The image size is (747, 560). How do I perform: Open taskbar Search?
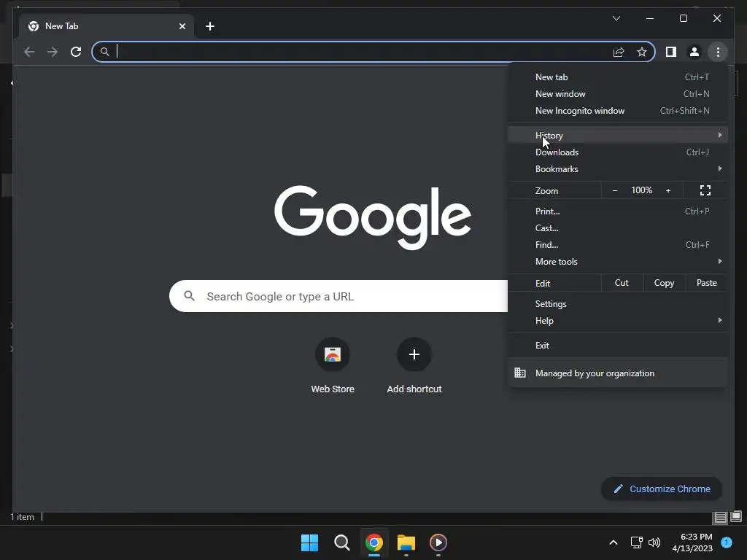pyautogui.click(x=341, y=542)
